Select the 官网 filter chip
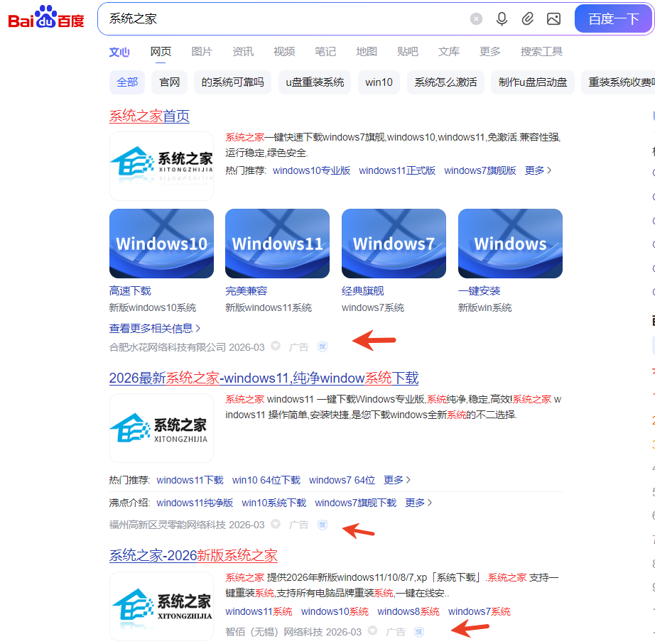This screenshot has width=655, height=644. tap(169, 82)
